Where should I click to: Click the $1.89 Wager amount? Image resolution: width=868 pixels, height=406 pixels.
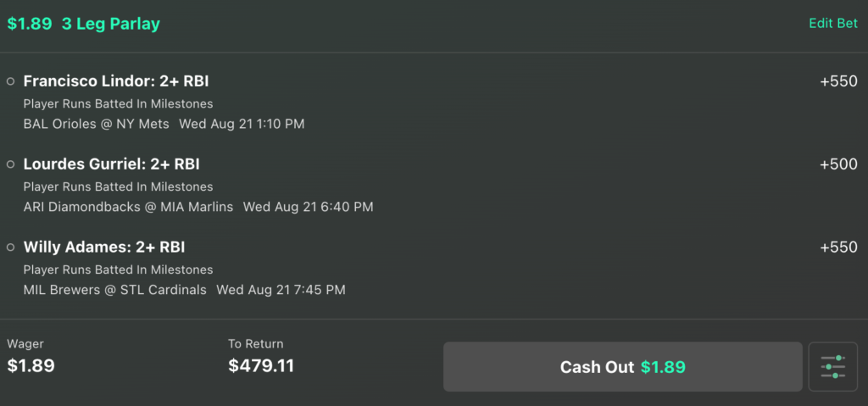[x=31, y=365]
